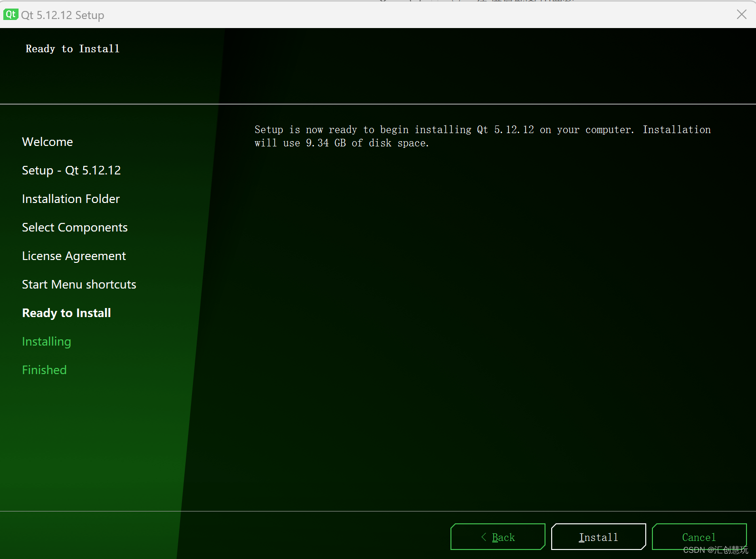
Task: Select the Welcome step in sidebar
Action: point(48,142)
